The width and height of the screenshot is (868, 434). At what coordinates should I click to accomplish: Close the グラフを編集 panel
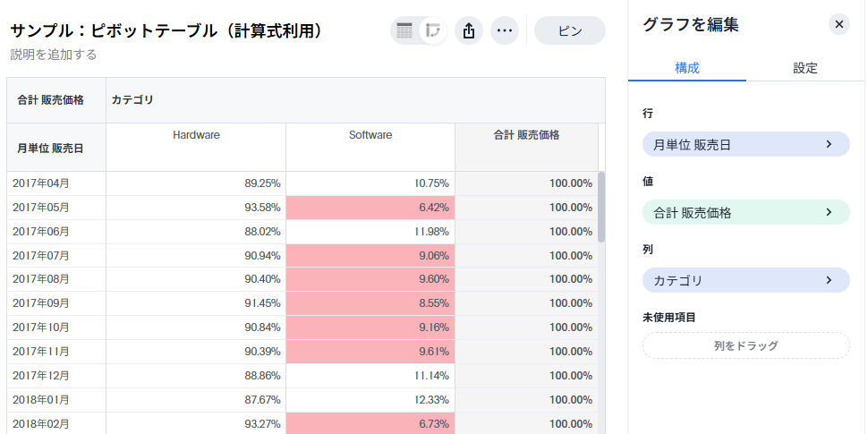coord(839,24)
